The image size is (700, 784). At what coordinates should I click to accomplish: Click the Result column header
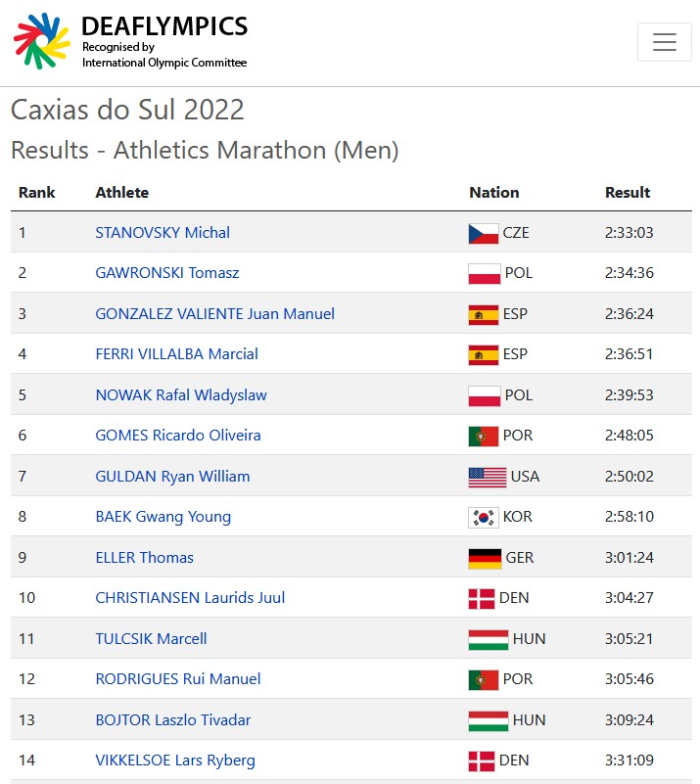tap(628, 193)
